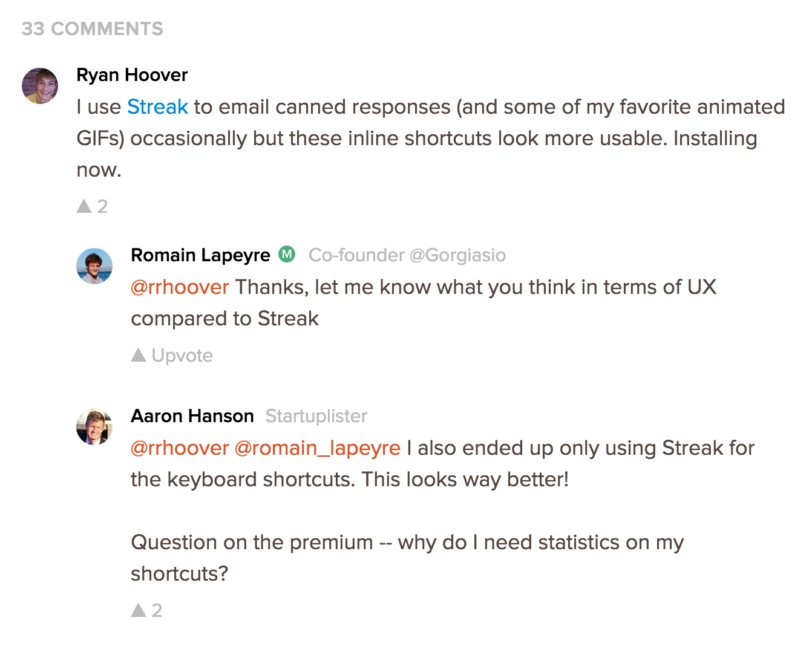Click Ryan Hoover's profile avatar
This screenshot has width=812, height=652.
point(40,86)
